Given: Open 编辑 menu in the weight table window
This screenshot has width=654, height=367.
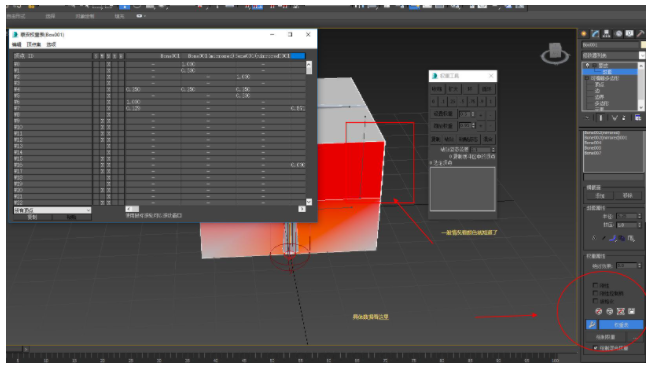Looking at the screenshot, I should point(16,45).
